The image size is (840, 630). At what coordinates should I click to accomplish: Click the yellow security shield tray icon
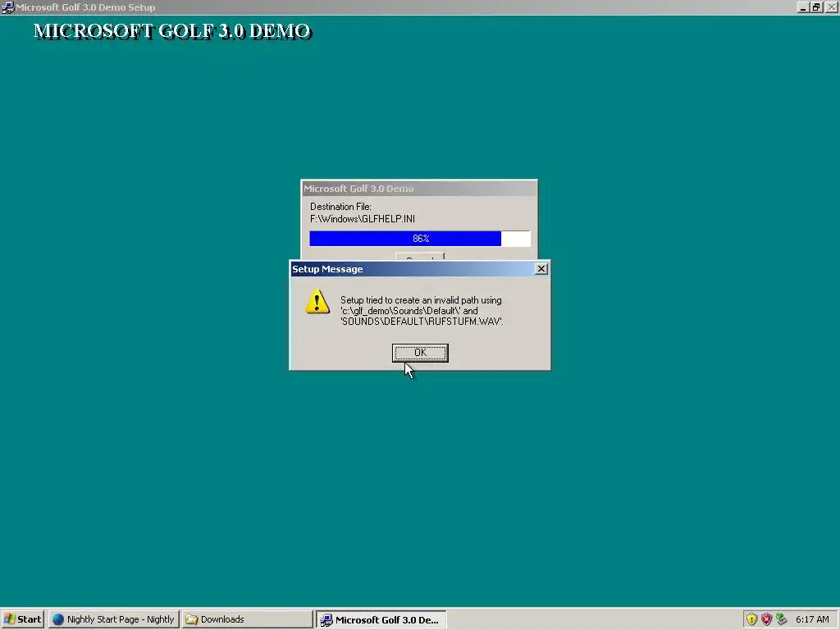pos(751,619)
